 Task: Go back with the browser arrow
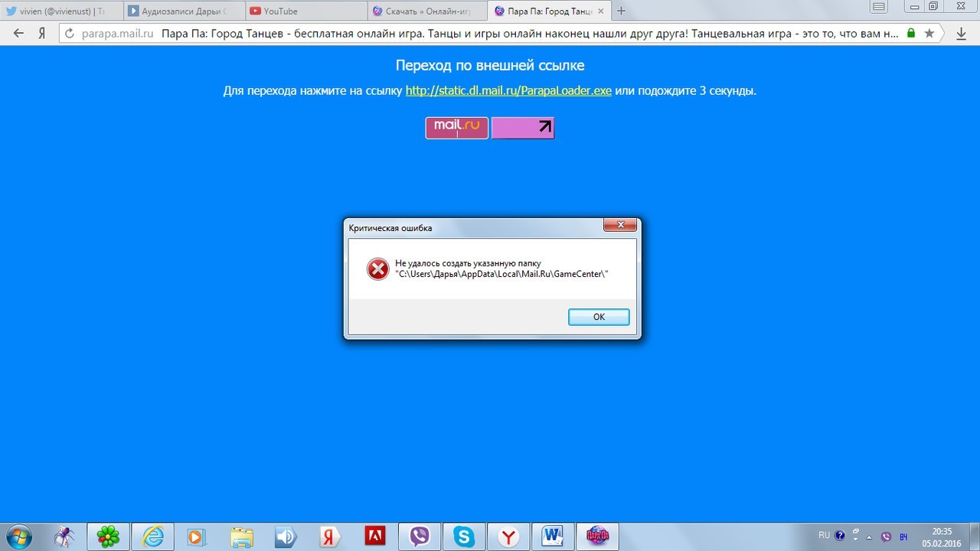(x=19, y=34)
